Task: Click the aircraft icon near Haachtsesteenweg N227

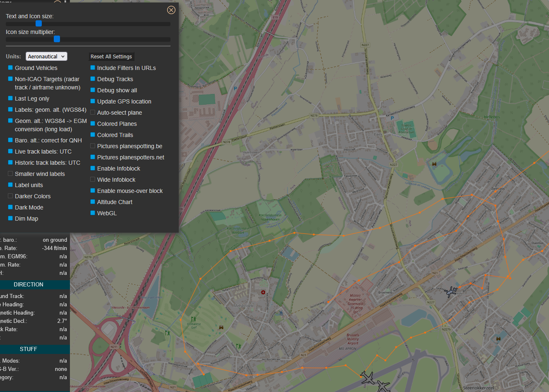Action: coord(451,291)
